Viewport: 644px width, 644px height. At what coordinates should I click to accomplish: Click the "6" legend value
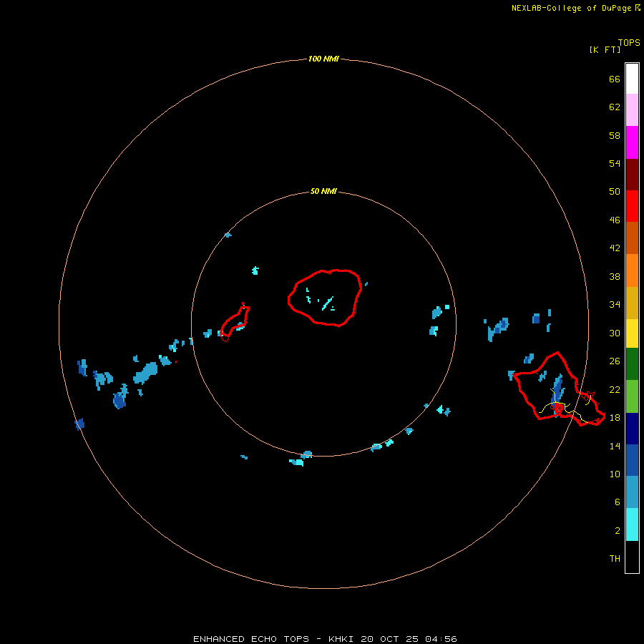pos(618,502)
